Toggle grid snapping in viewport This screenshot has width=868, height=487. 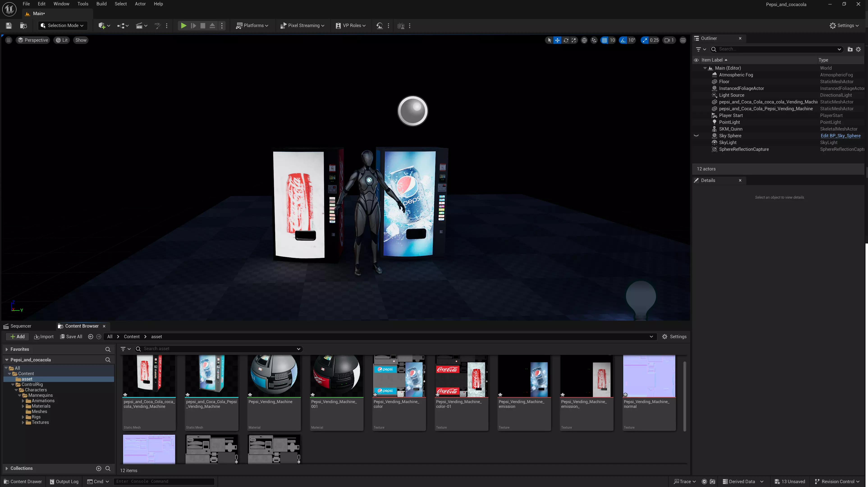click(605, 40)
